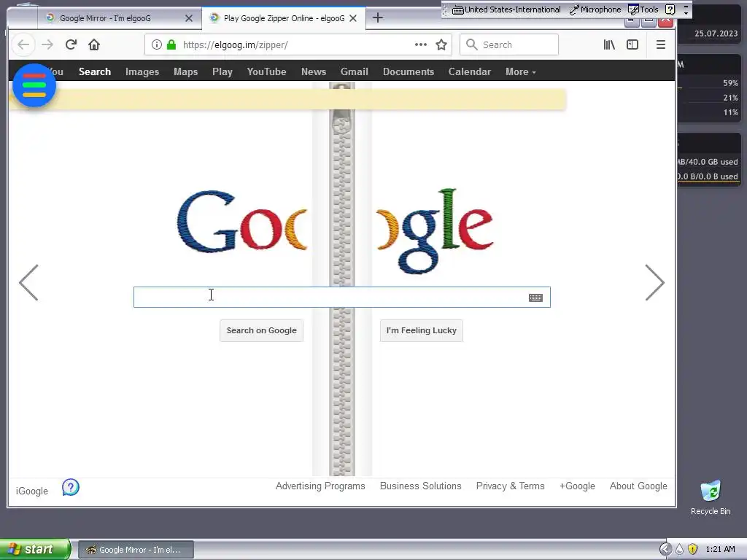Click the yellow security shield tray icon
747x560 pixels.
coord(693,549)
